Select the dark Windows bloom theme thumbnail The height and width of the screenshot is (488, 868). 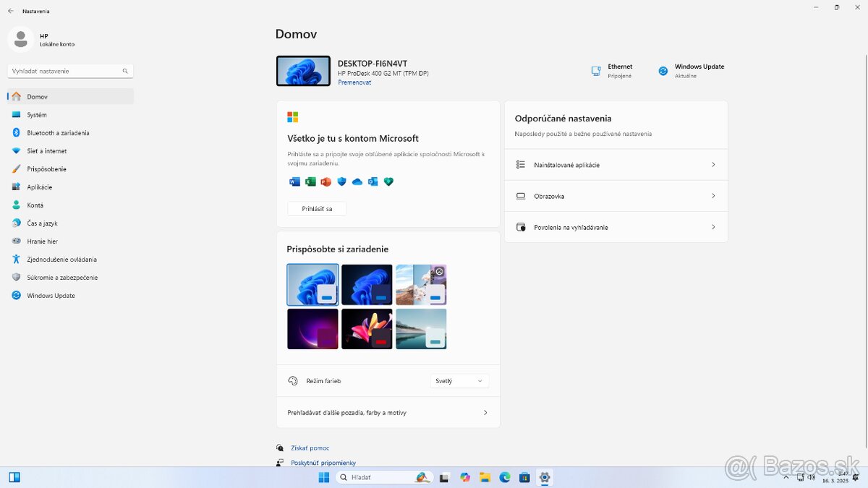point(367,284)
